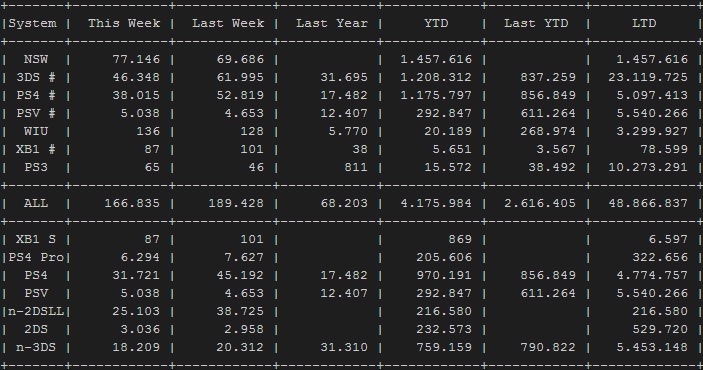
Task: Select the XB1 S row label
Action: tap(36, 239)
